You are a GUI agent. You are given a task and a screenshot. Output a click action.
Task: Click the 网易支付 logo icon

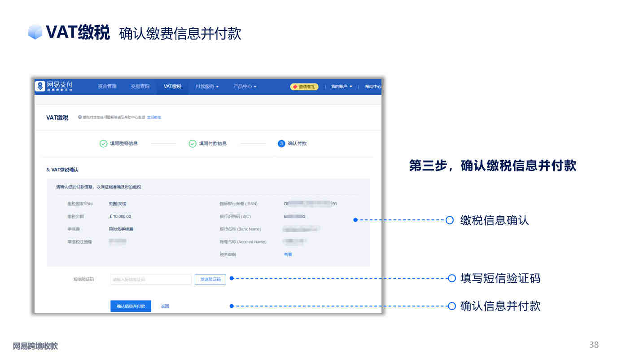[x=40, y=86]
